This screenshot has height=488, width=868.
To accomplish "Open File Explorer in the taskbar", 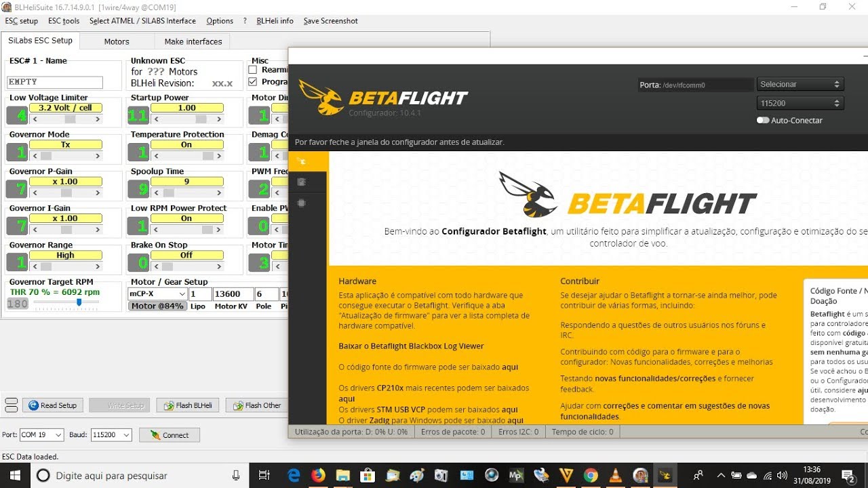I will pyautogui.click(x=342, y=475).
